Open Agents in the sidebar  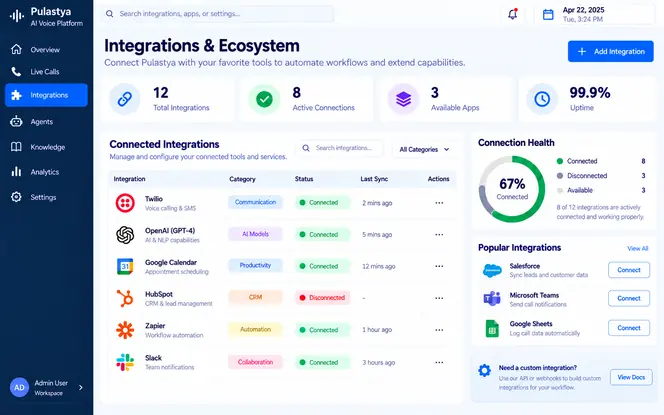point(46,122)
